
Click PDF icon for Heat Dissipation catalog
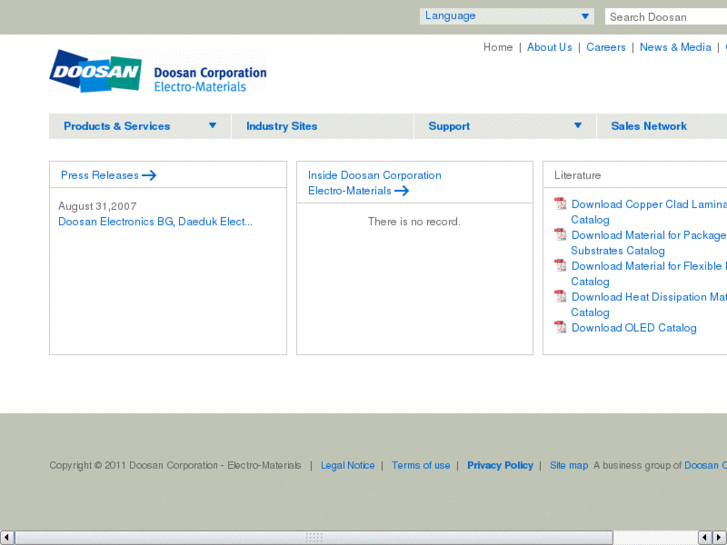coord(560,296)
